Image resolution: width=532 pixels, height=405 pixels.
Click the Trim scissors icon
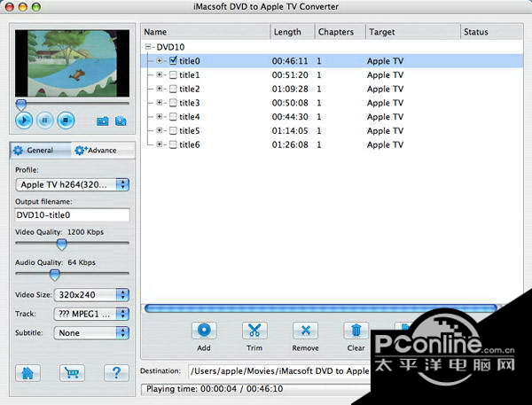(254, 331)
